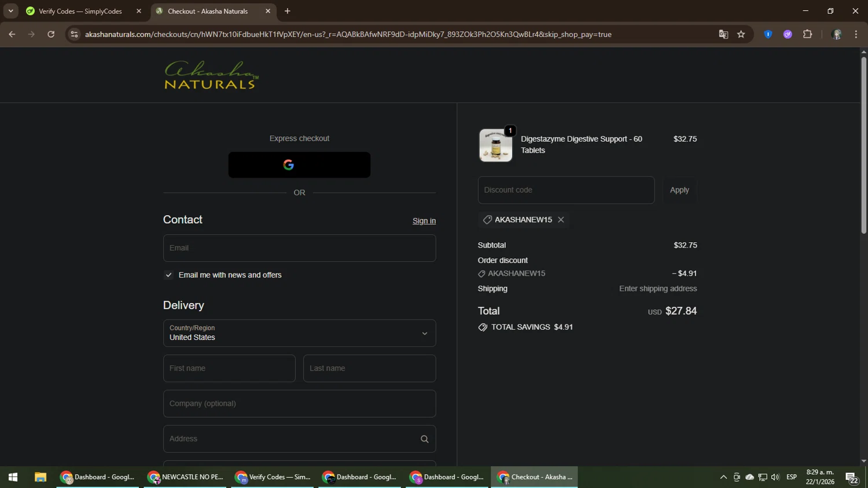Open File Explorer from taskbar

pos(41,477)
